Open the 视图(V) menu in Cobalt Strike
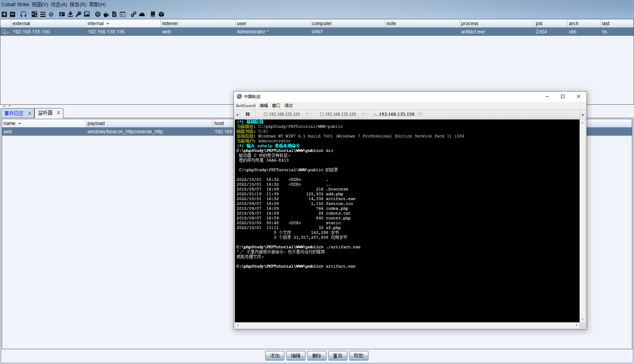This screenshot has height=364, width=634. [40, 4]
